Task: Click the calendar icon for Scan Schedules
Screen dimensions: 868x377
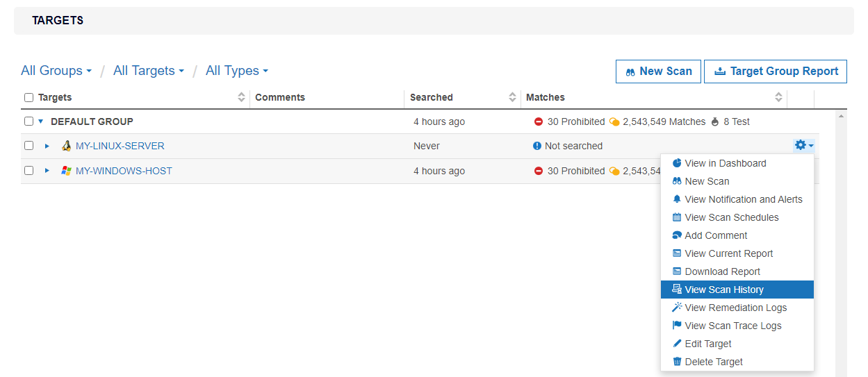Action: click(x=677, y=217)
